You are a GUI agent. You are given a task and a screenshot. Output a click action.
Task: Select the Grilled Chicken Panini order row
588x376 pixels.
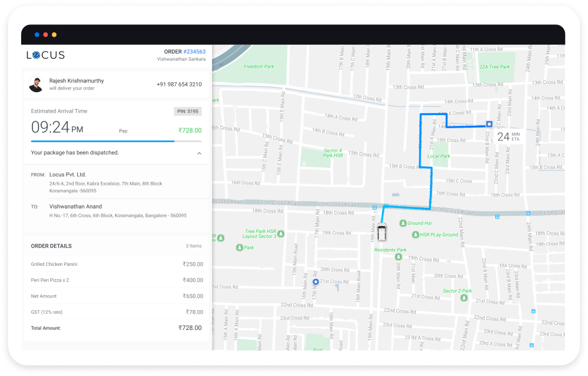point(116,264)
